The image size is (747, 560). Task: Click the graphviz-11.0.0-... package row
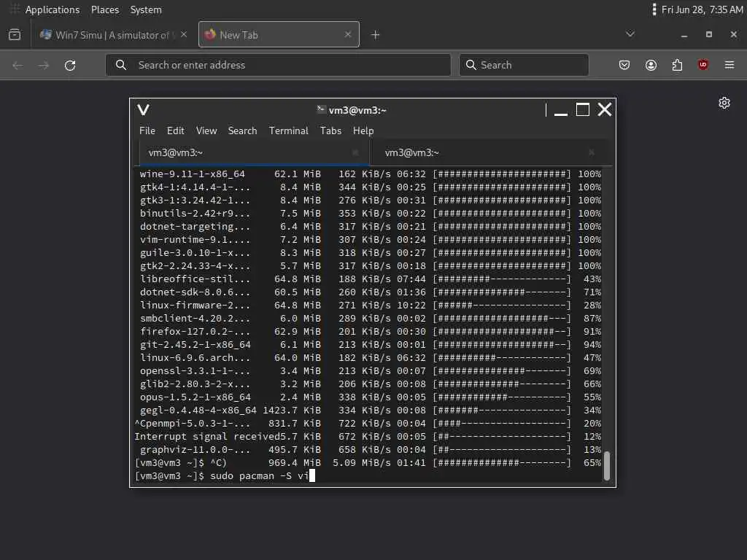[370, 449]
